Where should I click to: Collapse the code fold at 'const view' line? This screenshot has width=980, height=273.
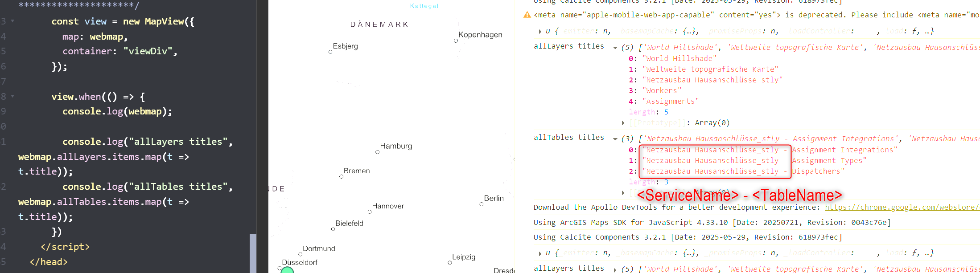point(12,21)
